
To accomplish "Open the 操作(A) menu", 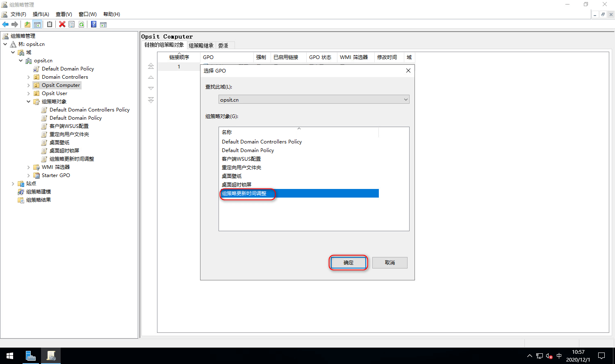I will click(x=41, y=14).
